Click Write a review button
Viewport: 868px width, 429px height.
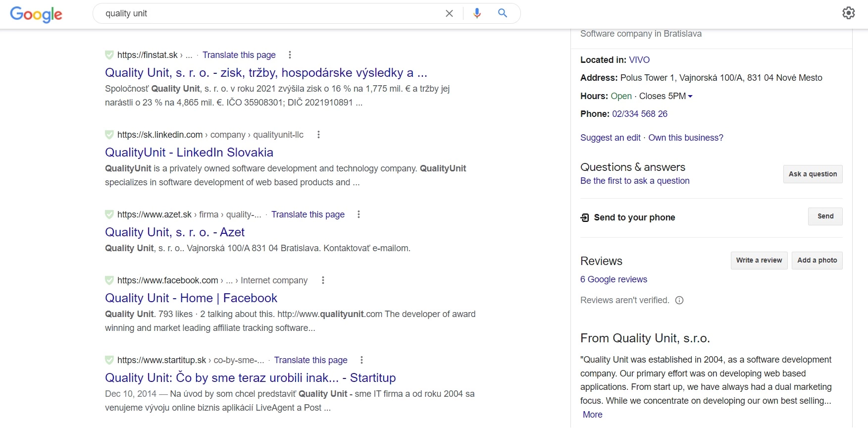coord(759,261)
